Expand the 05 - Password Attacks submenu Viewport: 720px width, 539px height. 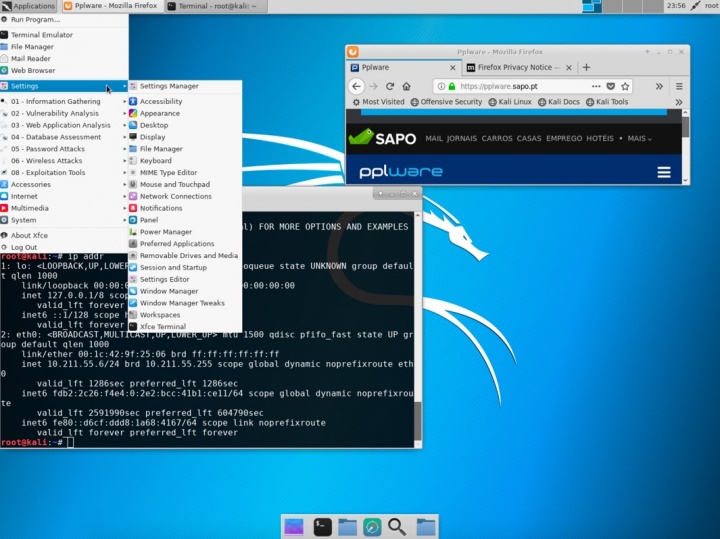[48, 149]
